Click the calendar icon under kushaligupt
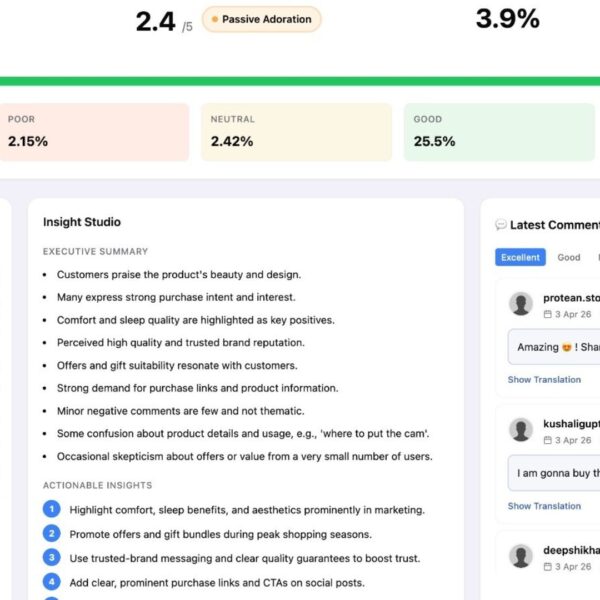 point(547,440)
